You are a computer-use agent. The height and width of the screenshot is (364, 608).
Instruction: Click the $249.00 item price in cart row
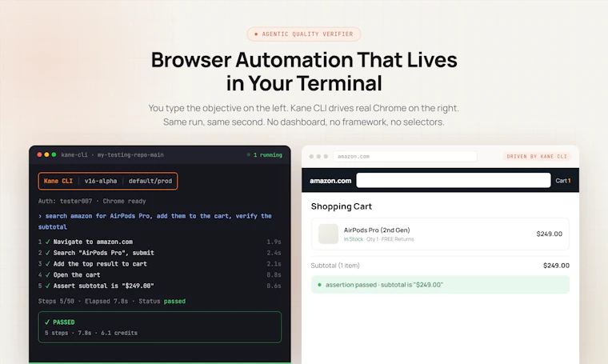(x=549, y=234)
